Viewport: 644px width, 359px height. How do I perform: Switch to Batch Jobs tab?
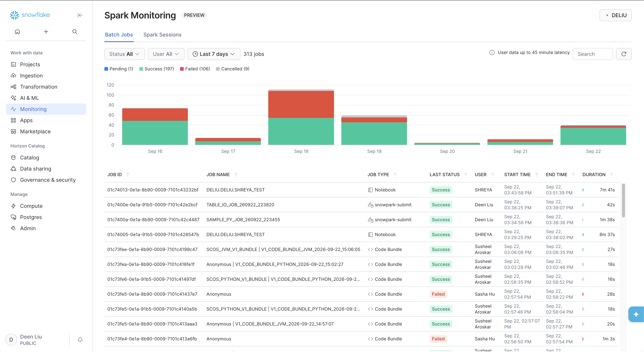[119, 35]
